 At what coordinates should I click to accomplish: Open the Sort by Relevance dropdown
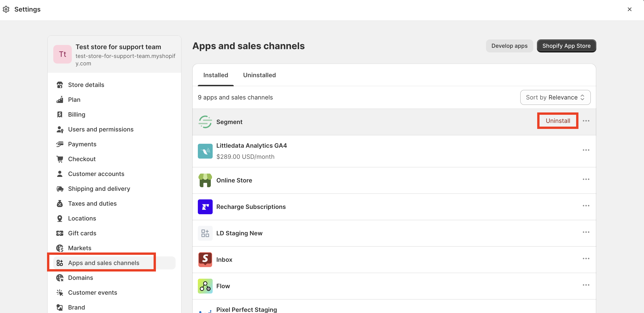tap(555, 97)
